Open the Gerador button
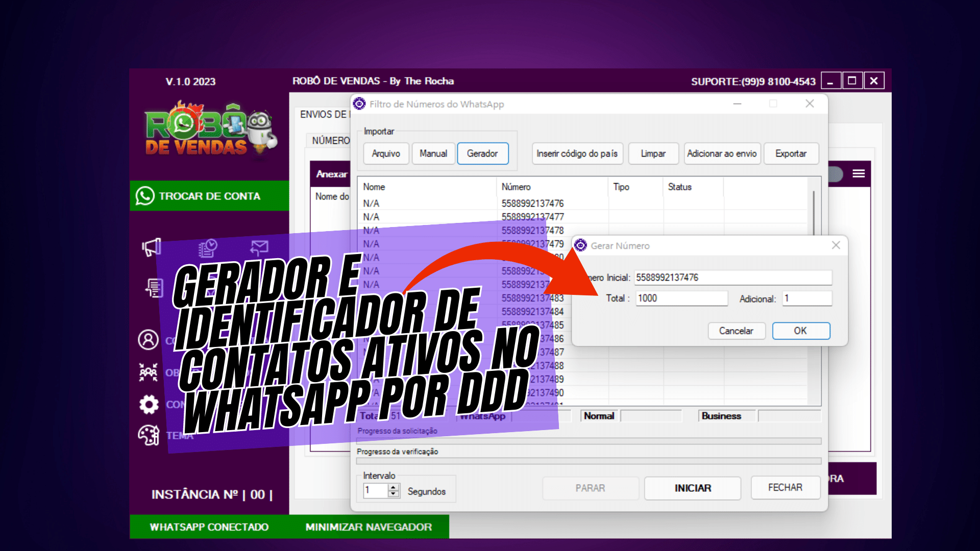The image size is (980, 551). [x=482, y=154]
